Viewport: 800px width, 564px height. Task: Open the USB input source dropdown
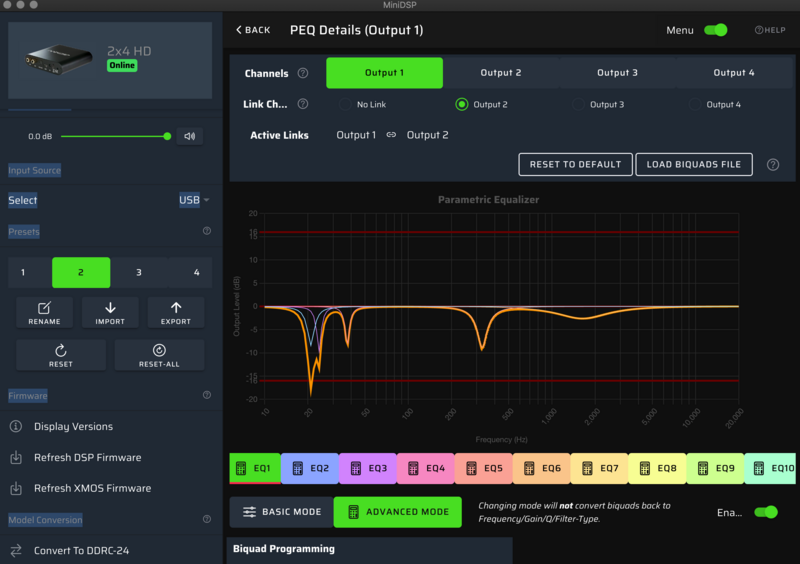click(194, 200)
